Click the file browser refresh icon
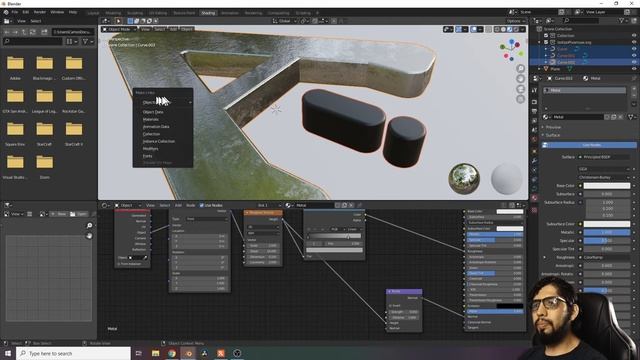 tap(33, 32)
